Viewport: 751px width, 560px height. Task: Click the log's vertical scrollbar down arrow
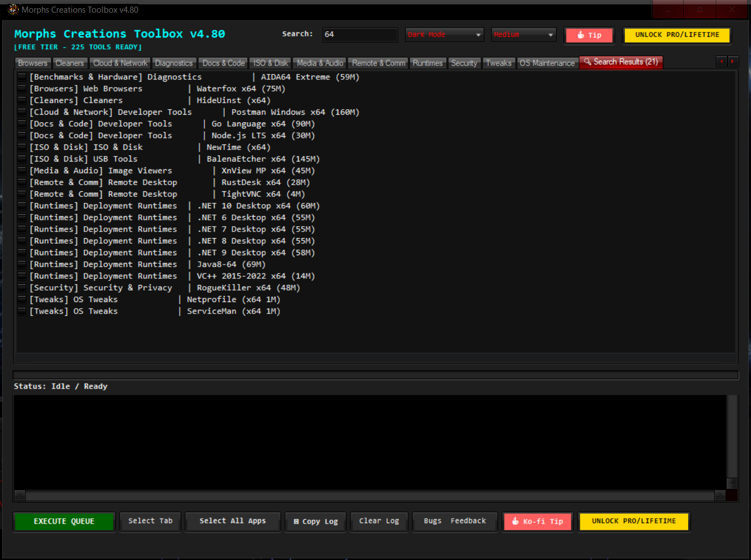(732, 483)
